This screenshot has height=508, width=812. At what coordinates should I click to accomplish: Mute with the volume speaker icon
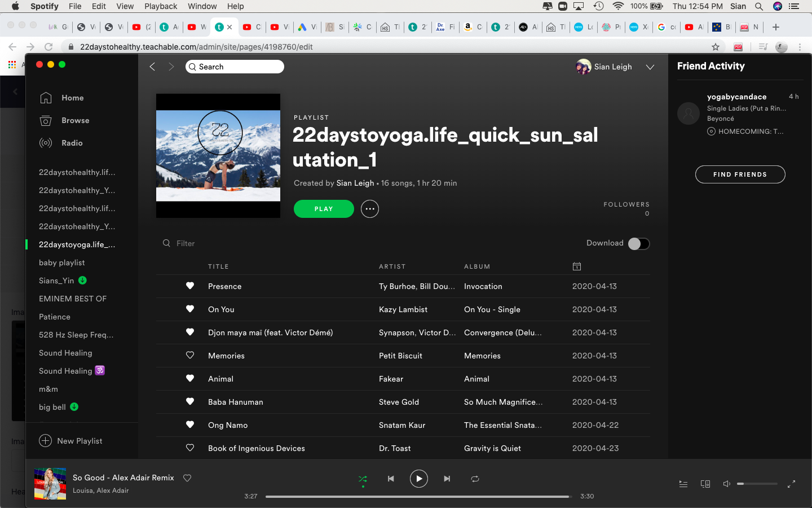727,484
